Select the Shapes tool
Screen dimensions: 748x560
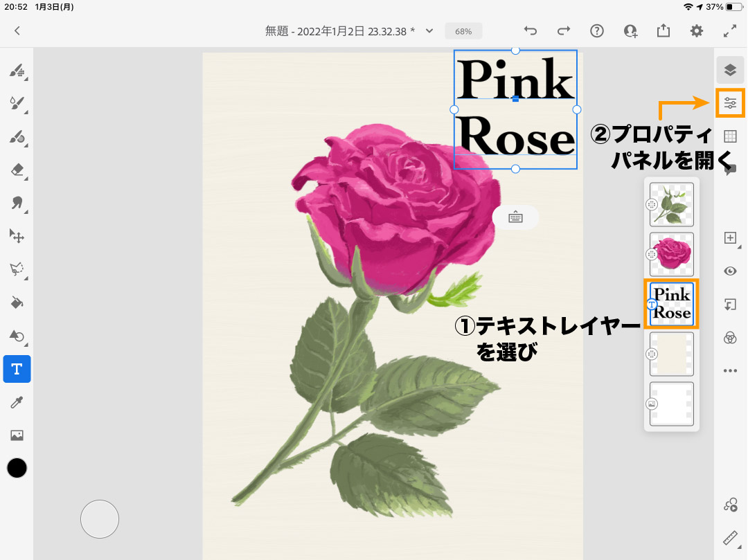tap(17, 336)
